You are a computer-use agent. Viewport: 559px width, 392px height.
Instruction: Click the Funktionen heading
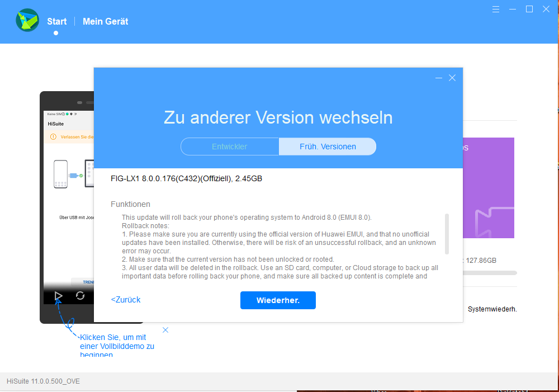pos(130,204)
